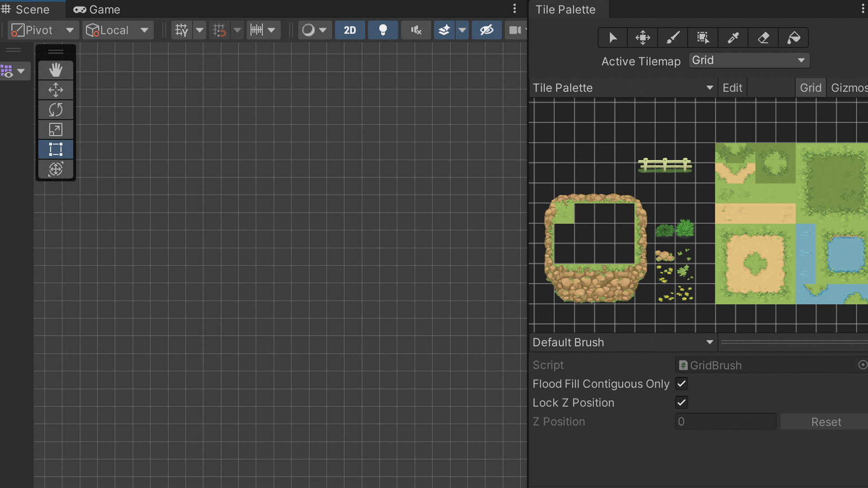Click the Reset Z Position button
The image size is (868, 488).
point(826,421)
